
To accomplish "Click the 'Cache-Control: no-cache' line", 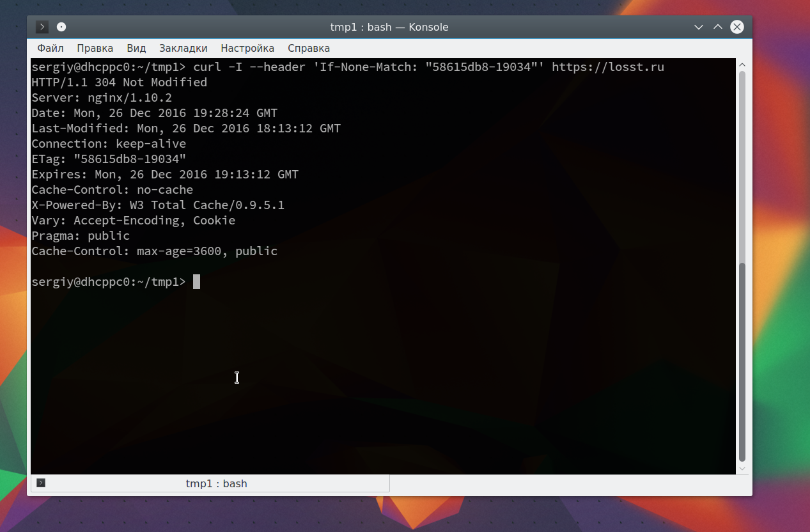I will 113,190.
